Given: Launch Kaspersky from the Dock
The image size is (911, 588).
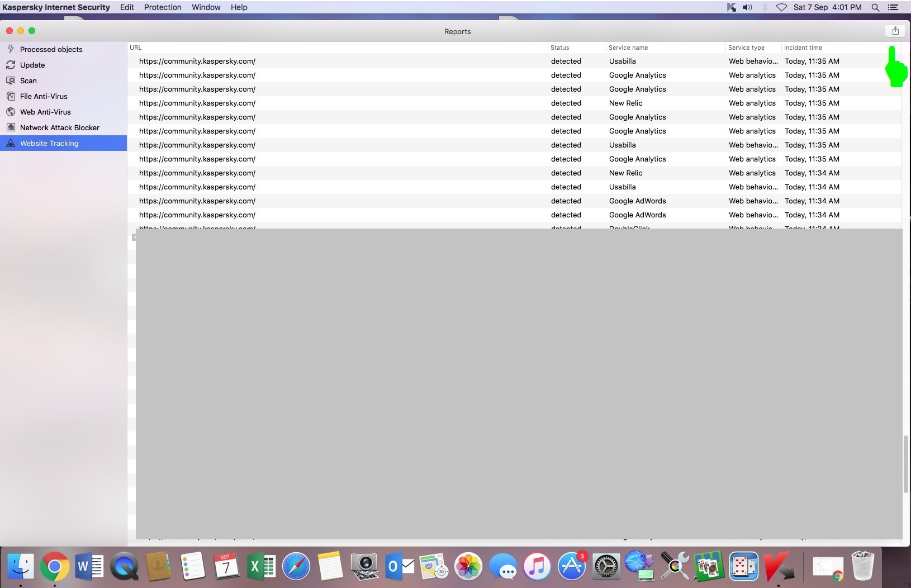Looking at the screenshot, I should click(779, 566).
